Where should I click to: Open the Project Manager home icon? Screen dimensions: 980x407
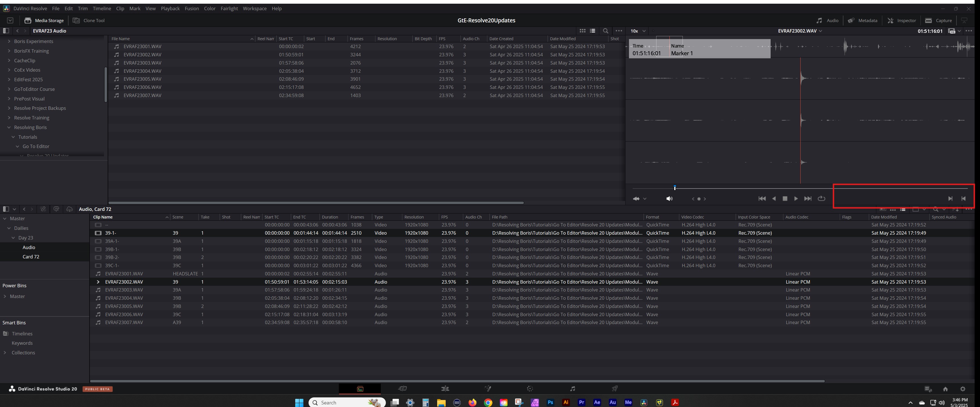tap(945, 389)
